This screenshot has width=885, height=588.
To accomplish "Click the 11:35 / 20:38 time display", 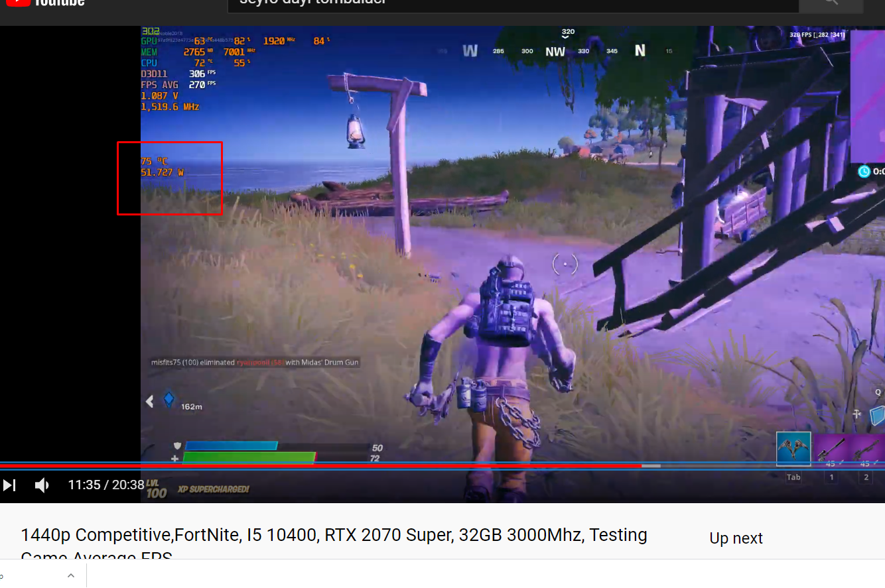I will point(106,485).
